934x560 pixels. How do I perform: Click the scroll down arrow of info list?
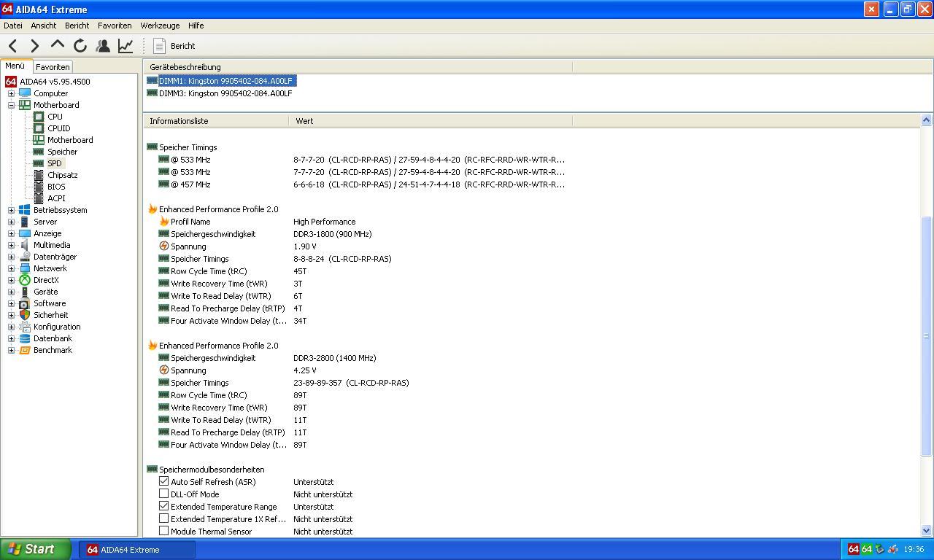click(x=927, y=531)
